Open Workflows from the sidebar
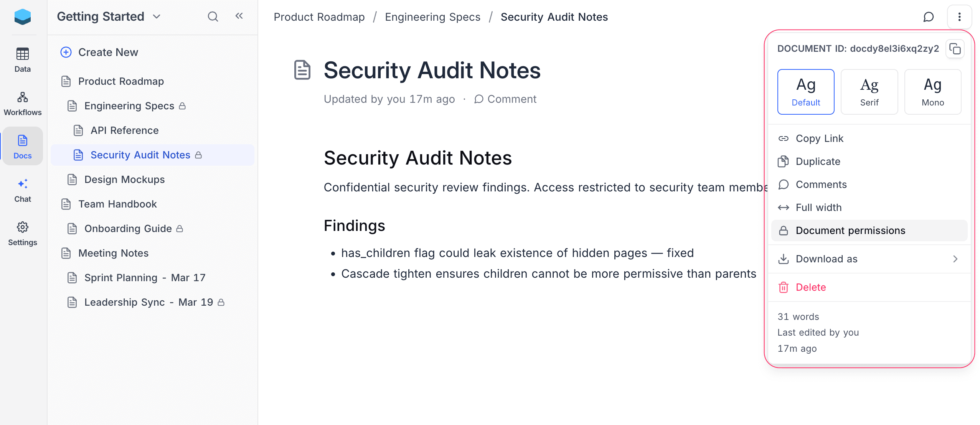Screen dimensions: 980x425 point(22,102)
